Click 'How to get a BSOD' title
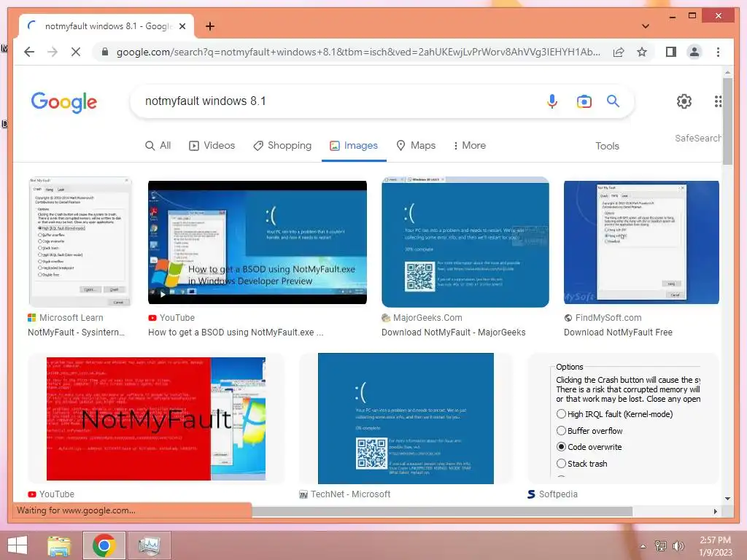This screenshot has width=747, height=560. tap(236, 332)
